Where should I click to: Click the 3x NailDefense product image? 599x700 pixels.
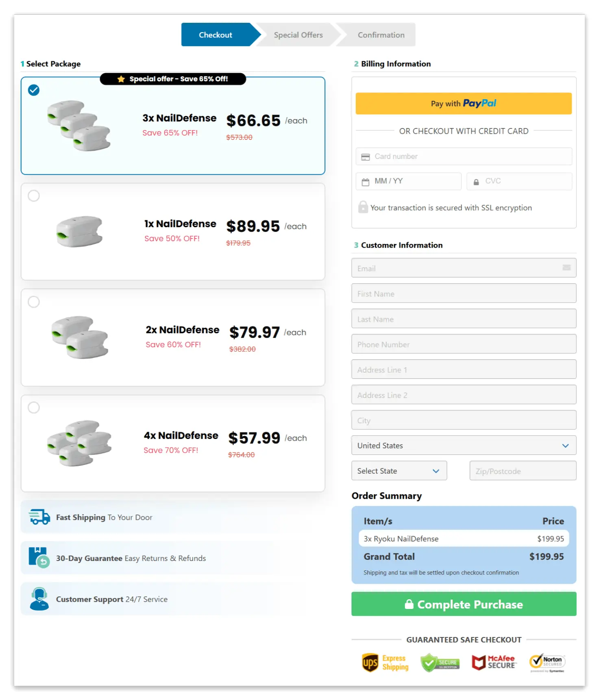pos(79,126)
